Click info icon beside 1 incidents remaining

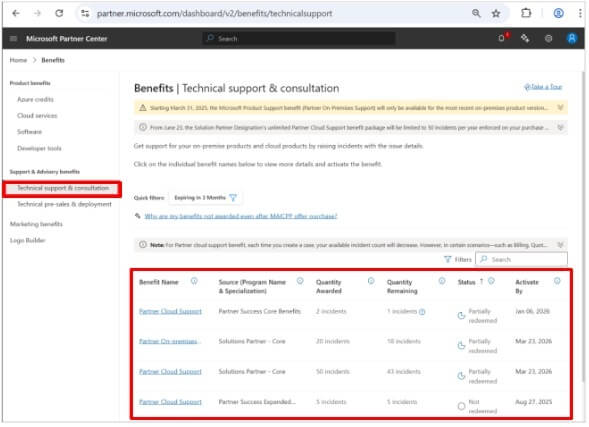(x=422, y=312)
